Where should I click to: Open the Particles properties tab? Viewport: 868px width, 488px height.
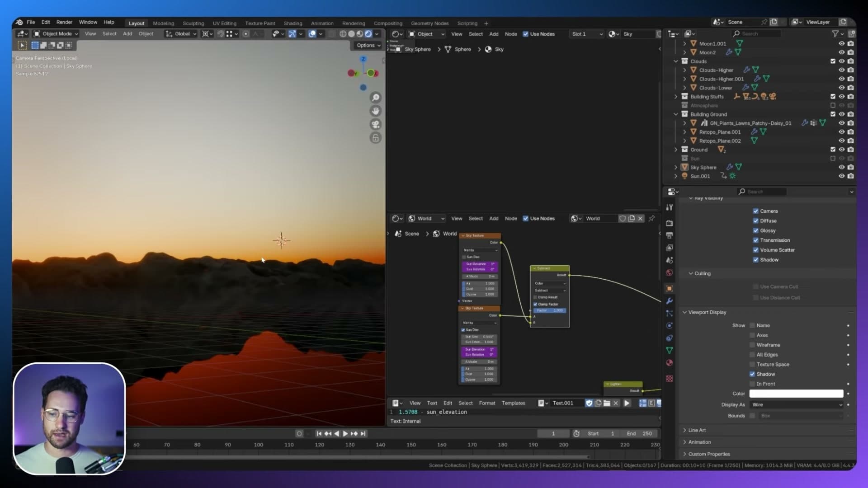coord(670,313)
